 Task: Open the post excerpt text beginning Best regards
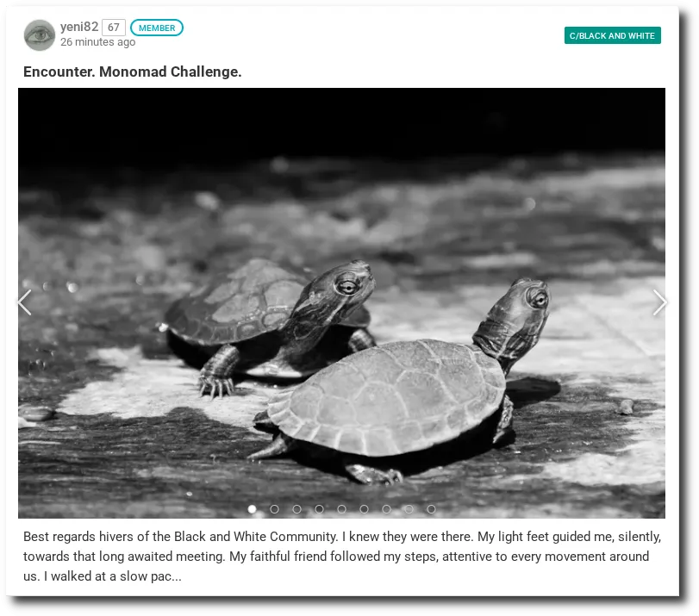click(342, 557)
